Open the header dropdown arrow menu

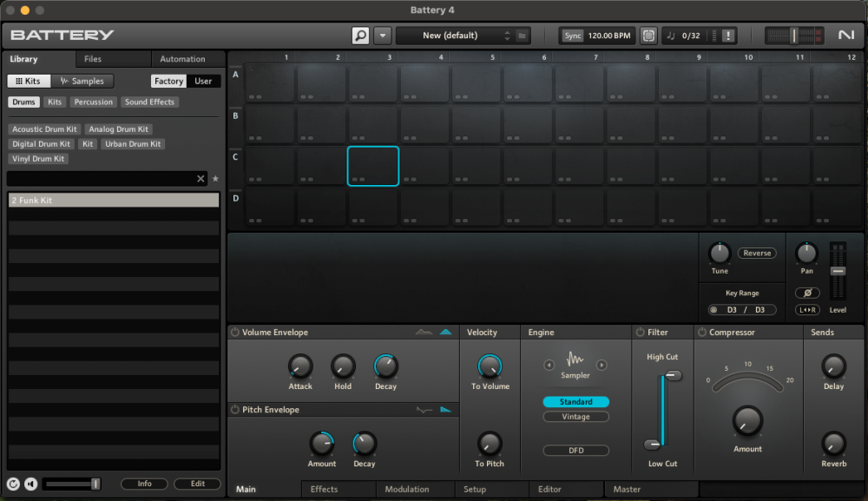pos(383,36)
